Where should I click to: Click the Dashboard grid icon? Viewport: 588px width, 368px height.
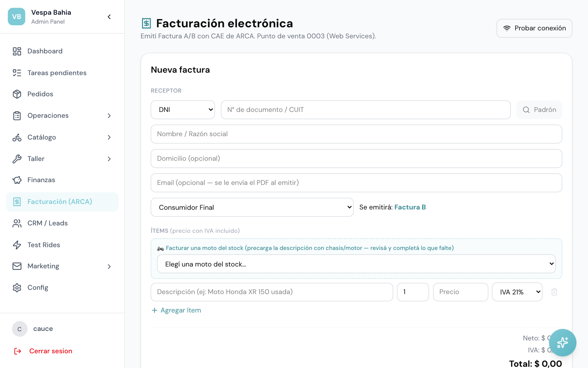[17, 51]
